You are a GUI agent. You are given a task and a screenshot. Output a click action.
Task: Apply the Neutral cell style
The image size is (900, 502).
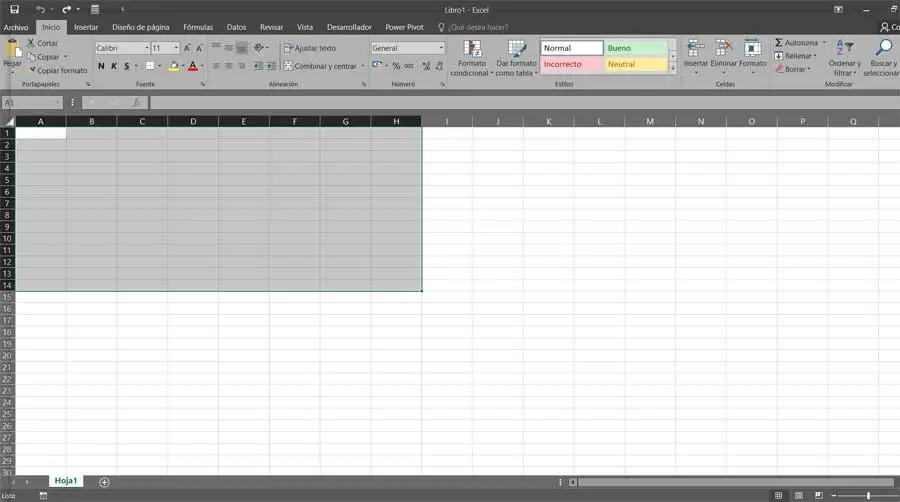636,64
